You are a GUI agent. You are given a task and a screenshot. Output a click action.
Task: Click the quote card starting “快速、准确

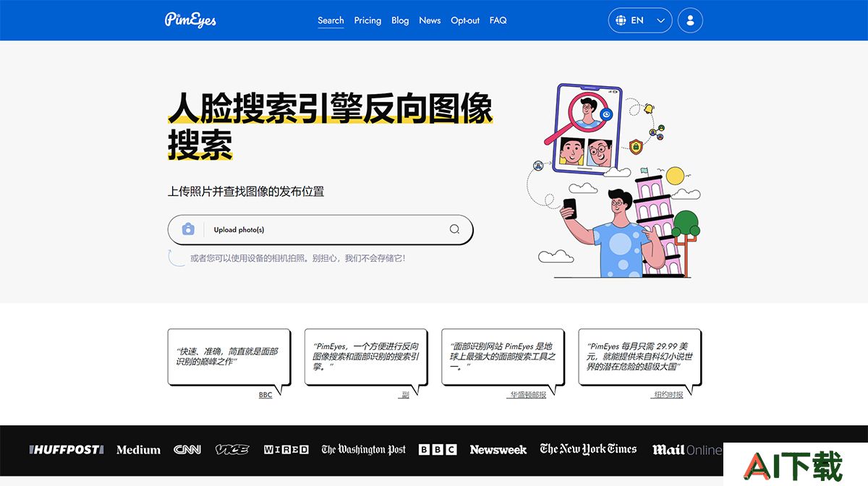point(229,357)
